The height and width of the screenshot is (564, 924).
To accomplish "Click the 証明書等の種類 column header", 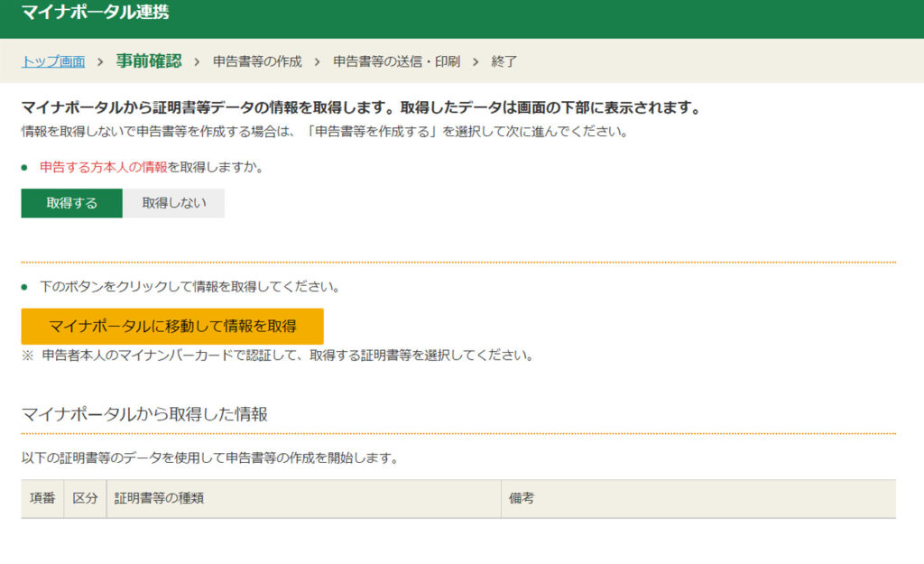I will click(x=303, y=499).
